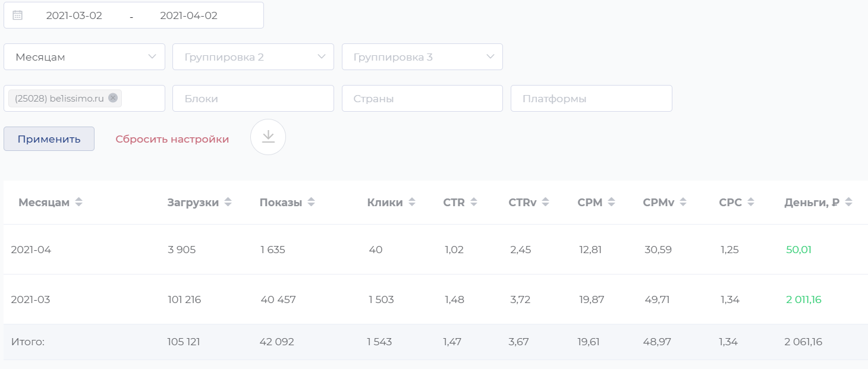This screenshot has width=868, height=369.
Task: Click the end date 2021-04-02
Action: pos(188,16)
